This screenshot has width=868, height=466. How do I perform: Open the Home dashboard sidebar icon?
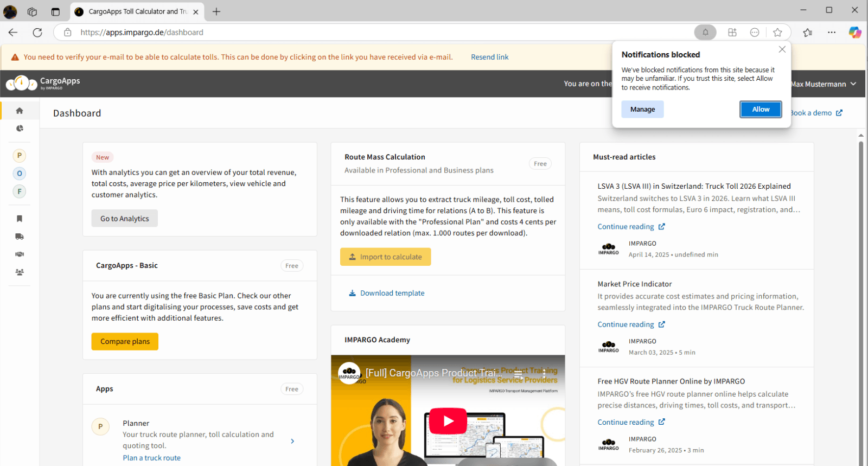point(20,111)
